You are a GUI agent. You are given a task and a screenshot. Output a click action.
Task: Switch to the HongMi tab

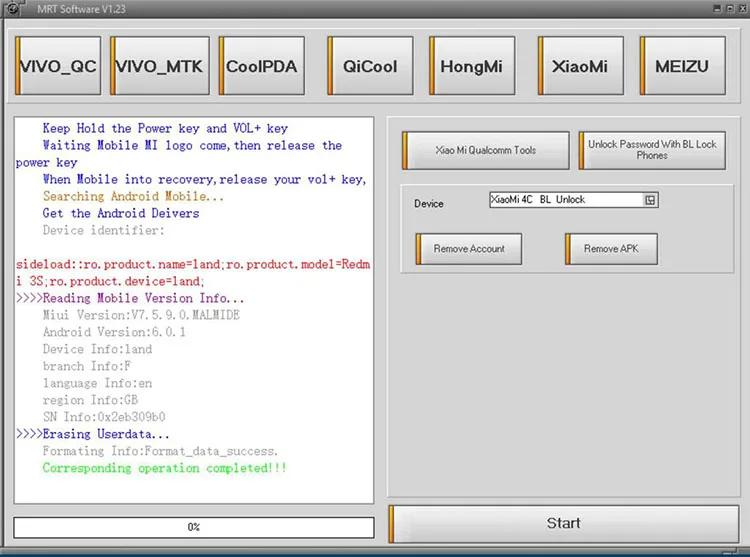click(x=472, y=66)
